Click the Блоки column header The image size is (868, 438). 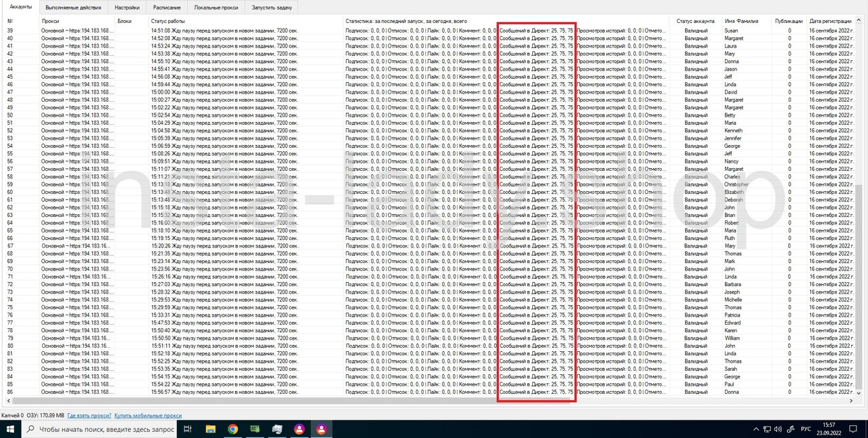coord(131,22)
